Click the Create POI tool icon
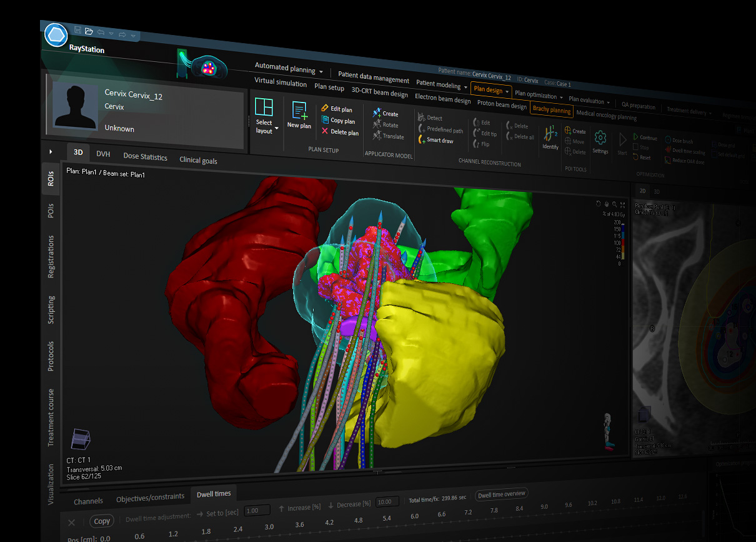This screenshot has height=542, width=756. click(x=568, y=131)
